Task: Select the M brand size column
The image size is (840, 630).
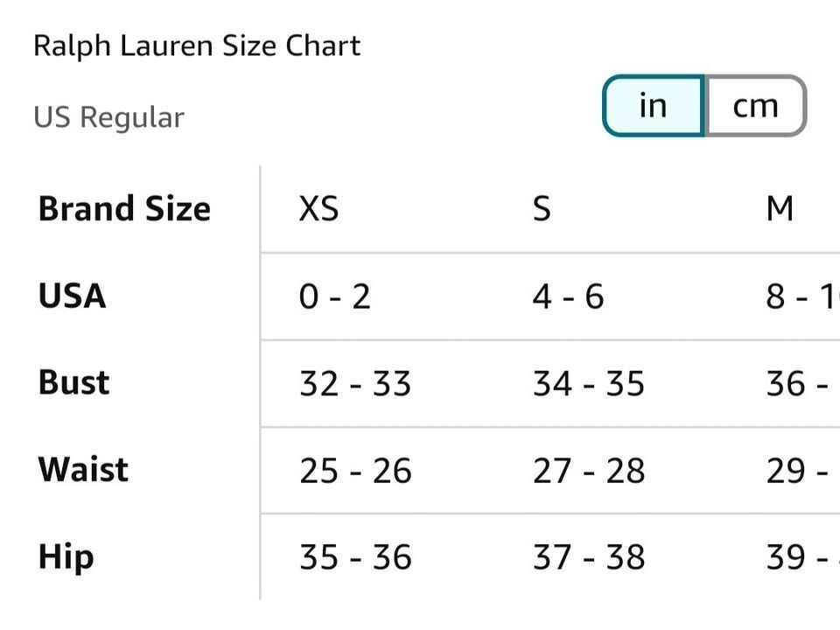Action: (x=780, y=208)
